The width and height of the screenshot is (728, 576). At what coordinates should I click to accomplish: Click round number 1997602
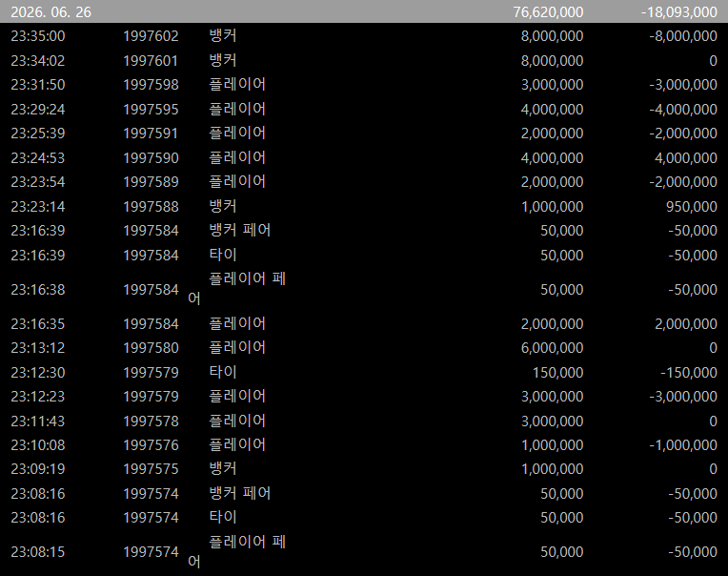[x=151, y=36]
